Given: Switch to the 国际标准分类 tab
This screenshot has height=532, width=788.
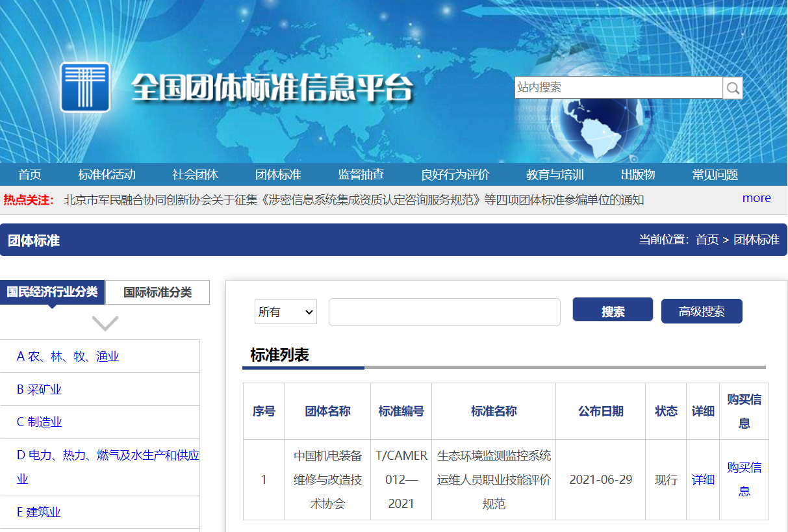Looking at the screenshot, I should click(x=157, y=292).
